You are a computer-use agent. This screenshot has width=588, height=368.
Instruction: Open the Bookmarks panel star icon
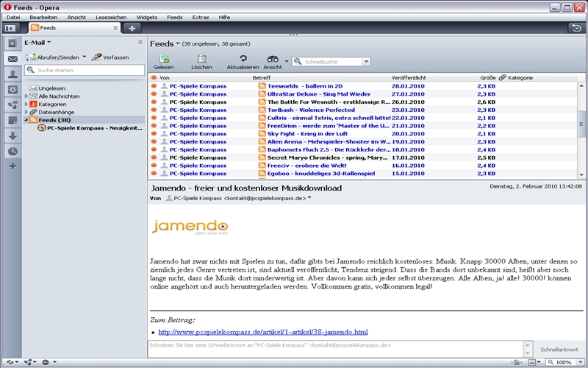point(12,43)
